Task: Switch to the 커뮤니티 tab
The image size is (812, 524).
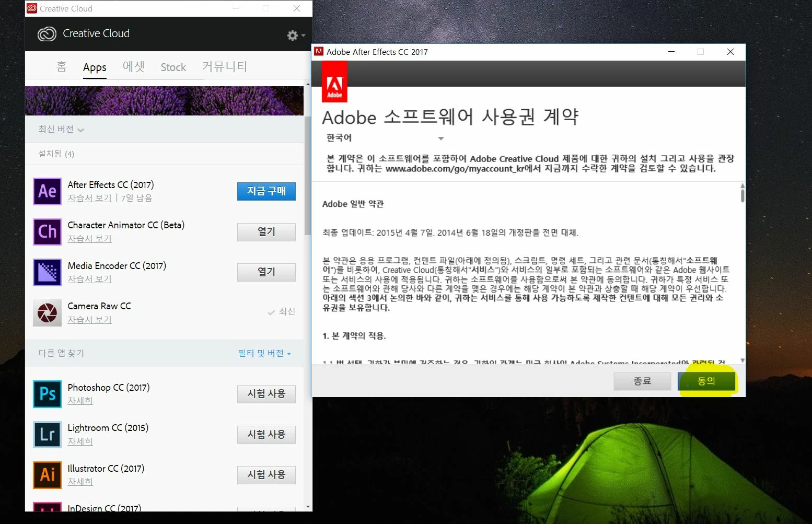Action: coord(225,66)
